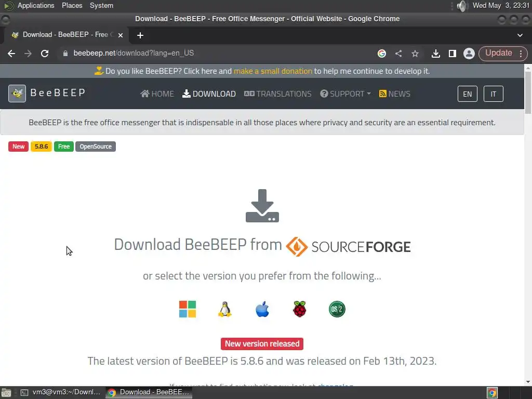Open the DOWNLOAD navigation item
532x399 pixels.
coord(209,94)
